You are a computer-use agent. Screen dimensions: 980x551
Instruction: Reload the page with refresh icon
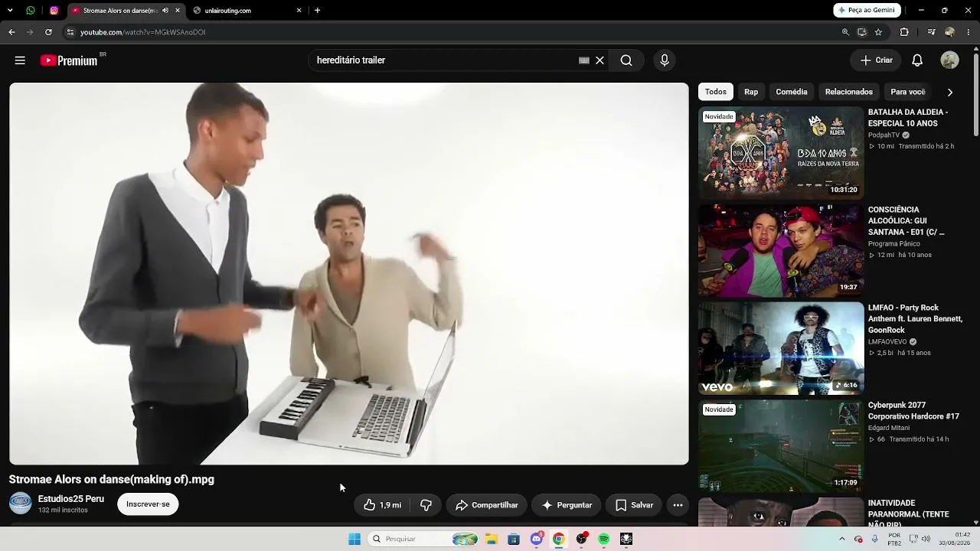(x=48, y=32)
